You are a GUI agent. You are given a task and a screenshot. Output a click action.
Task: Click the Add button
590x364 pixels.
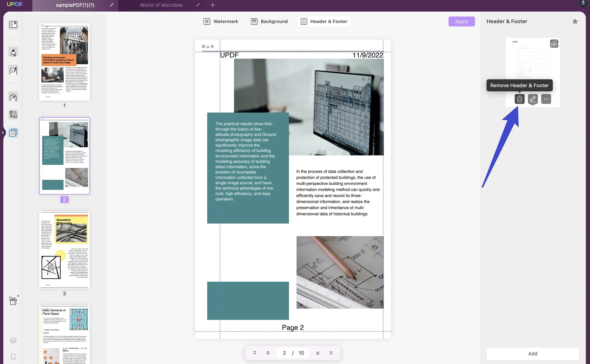pyautogui.click(x=533, y=353)
